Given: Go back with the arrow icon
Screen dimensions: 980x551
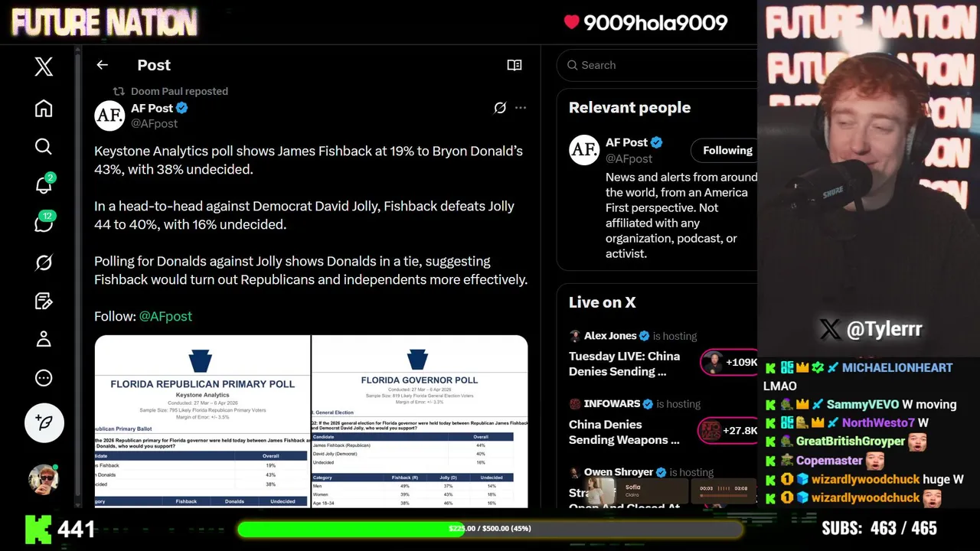Looking at the screenshot, I should (102, 65).
